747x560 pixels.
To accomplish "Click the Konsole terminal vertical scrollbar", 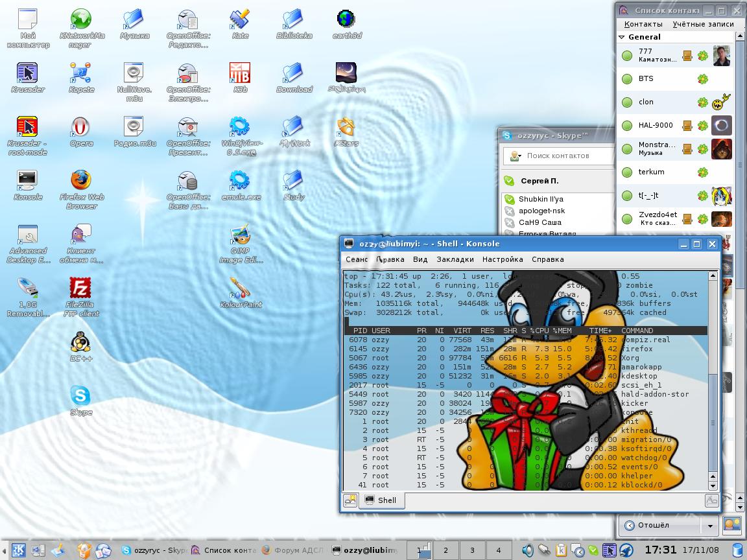I will pyautogui.click(x=713, y=381).
